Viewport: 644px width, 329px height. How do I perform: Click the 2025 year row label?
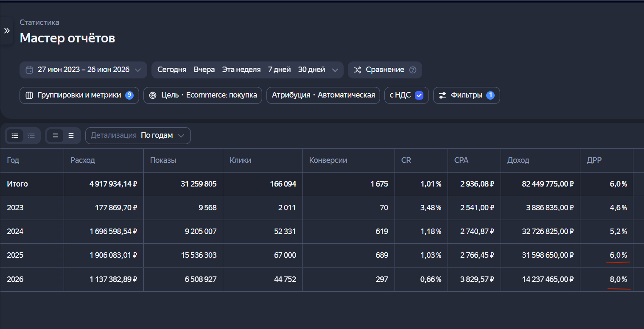[15, 255]
